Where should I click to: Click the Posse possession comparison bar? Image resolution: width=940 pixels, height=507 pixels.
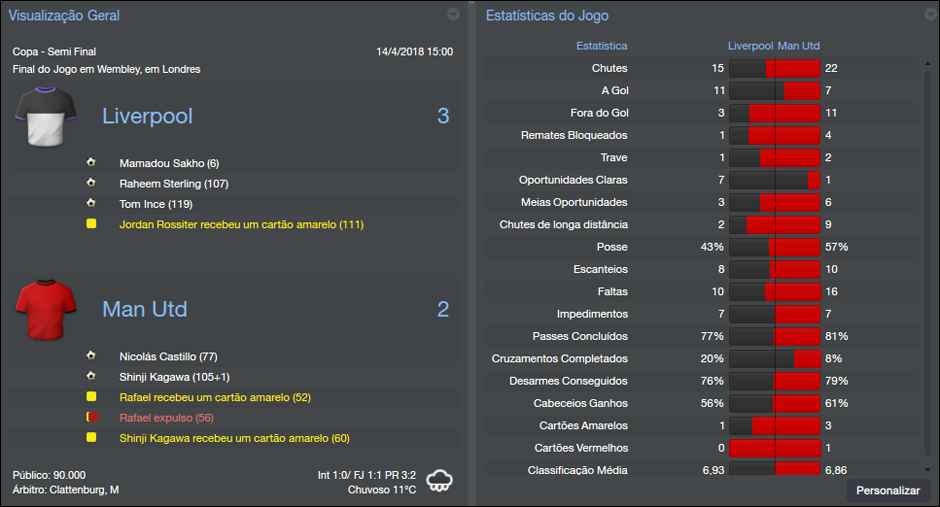[x=774, y=247]
